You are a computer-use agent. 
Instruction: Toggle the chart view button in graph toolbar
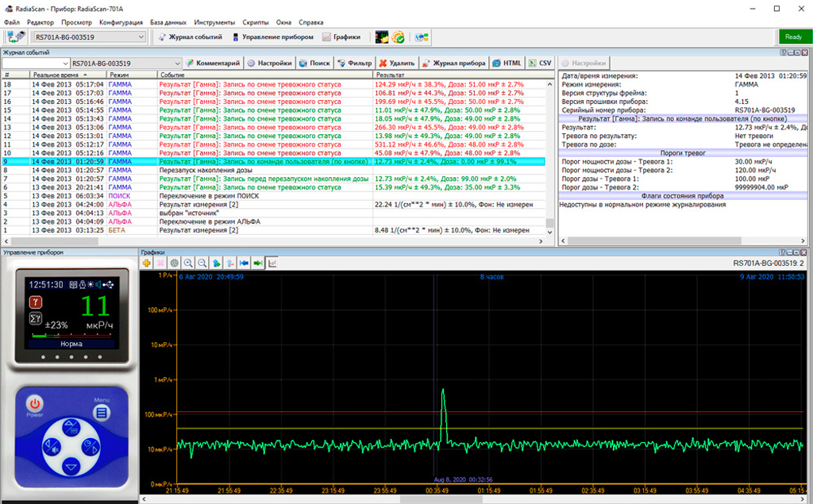click(272, 263)
